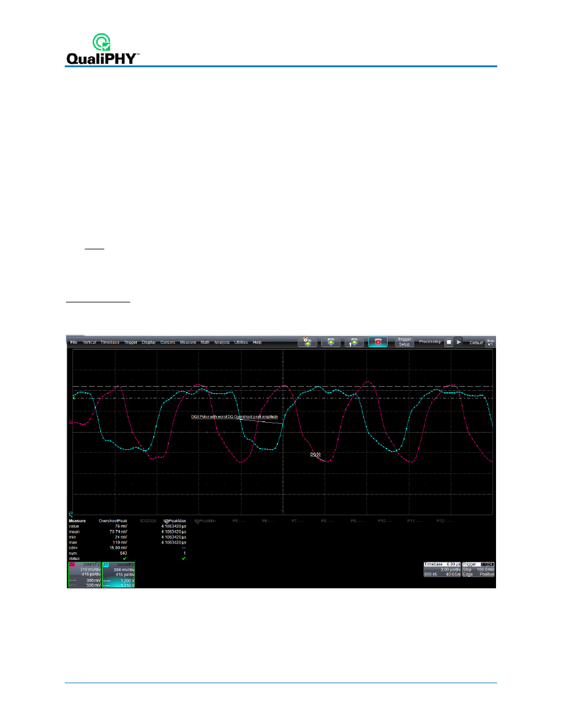Open the Display menu
The width and height of the screenshot is (562, 728).
(x=149, y=342)
